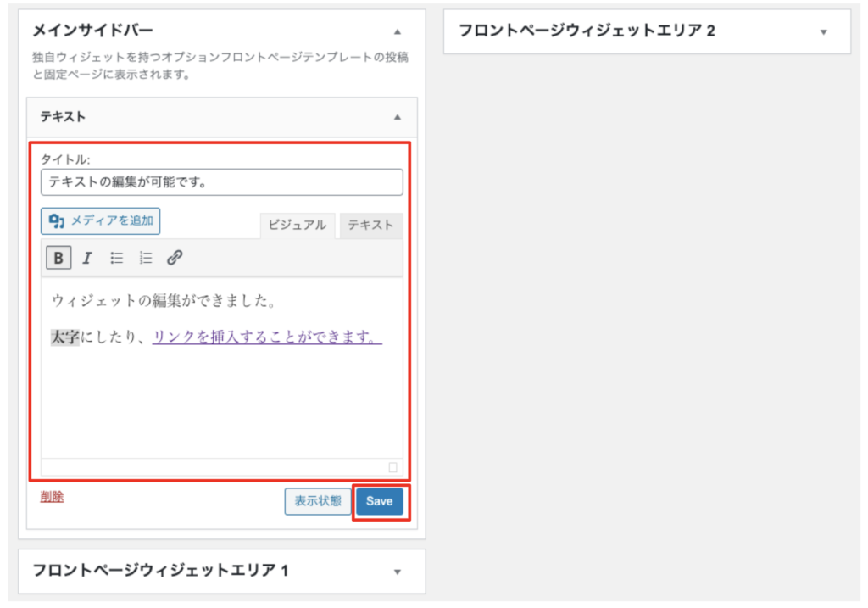Click the first paragraph in the editor body
The image size is (868, 608).
[x=164, y=301]
